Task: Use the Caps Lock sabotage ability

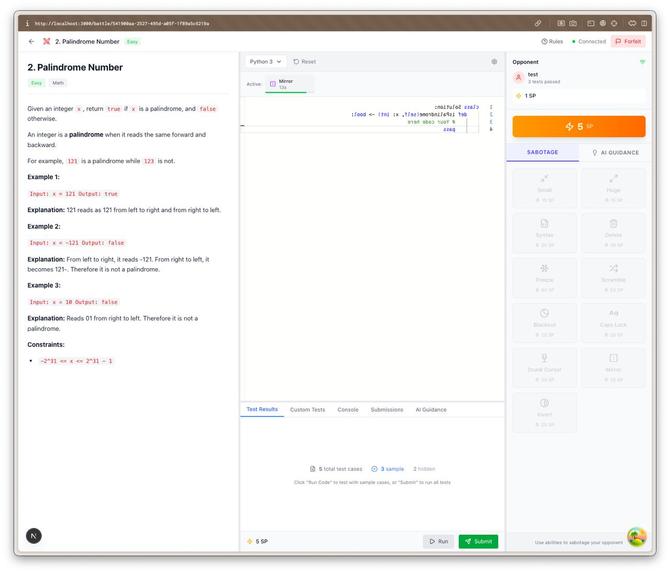Action: click(x=613, y=323)
